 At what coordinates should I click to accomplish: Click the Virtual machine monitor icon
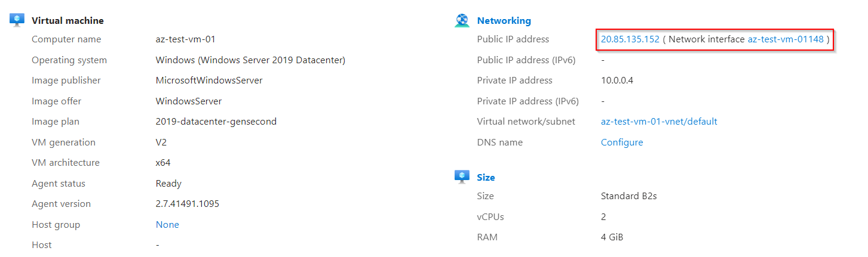(17, 20)
